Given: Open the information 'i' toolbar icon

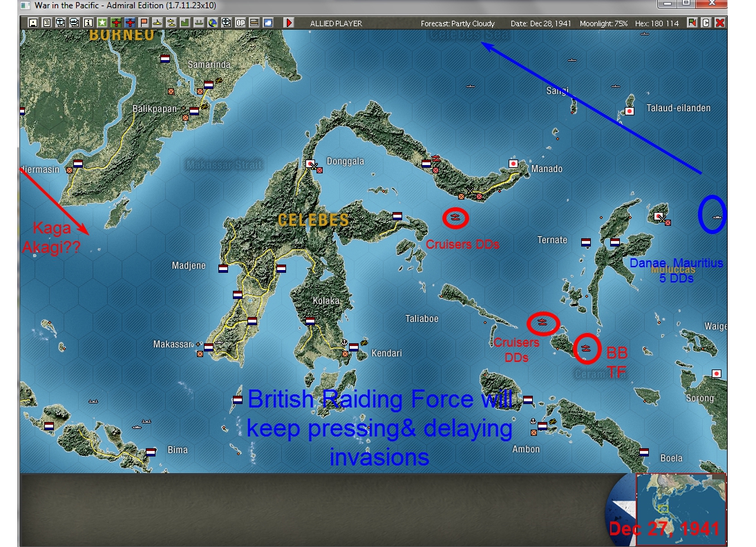Looking at the screenshot, I should click(88, 23).
